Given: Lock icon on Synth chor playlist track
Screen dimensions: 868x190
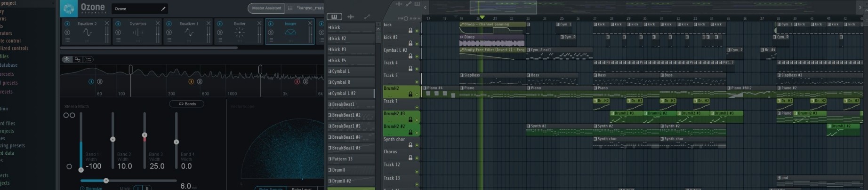Looking at the screenshot, I should 410,145.
